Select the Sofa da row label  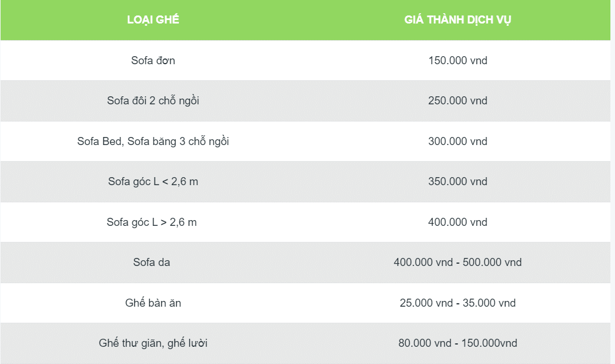pyautogui.click(x=152, y=262)
